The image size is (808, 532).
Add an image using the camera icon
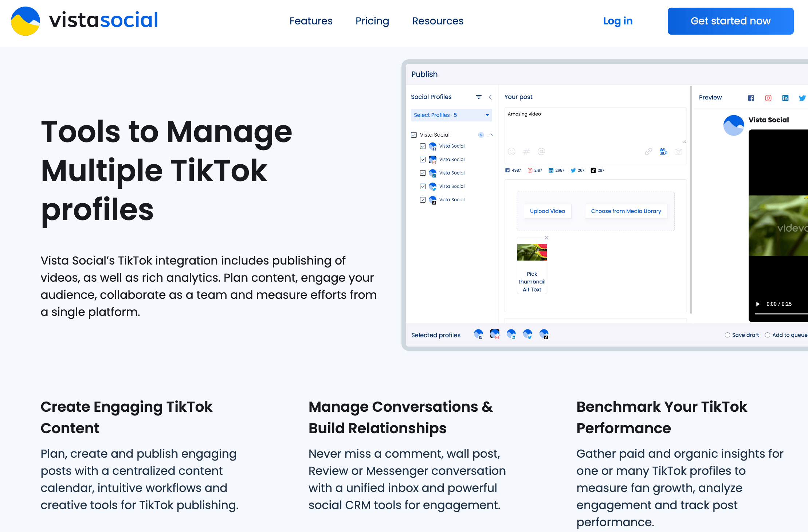click(678, 152)
